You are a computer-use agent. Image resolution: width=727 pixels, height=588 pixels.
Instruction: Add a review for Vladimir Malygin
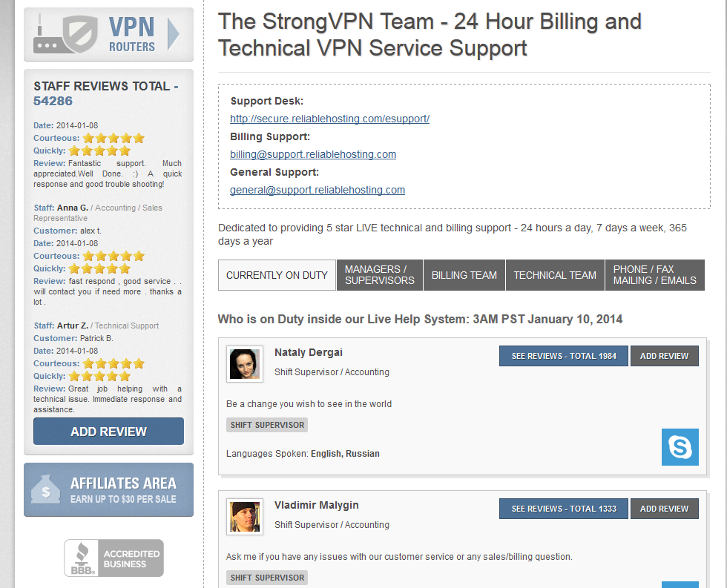coord(665,509)
